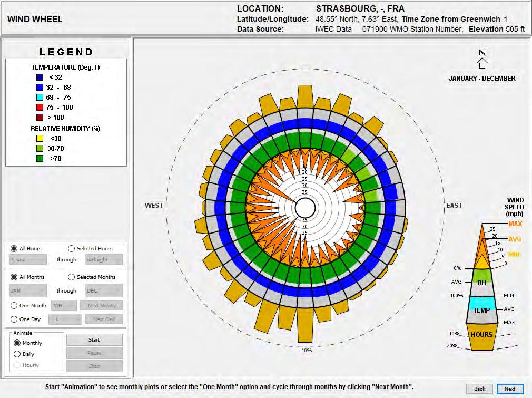The width and height of the screenshot is (532, 398).
Task: Click the EAST direction label
Action: coord(454,206)
